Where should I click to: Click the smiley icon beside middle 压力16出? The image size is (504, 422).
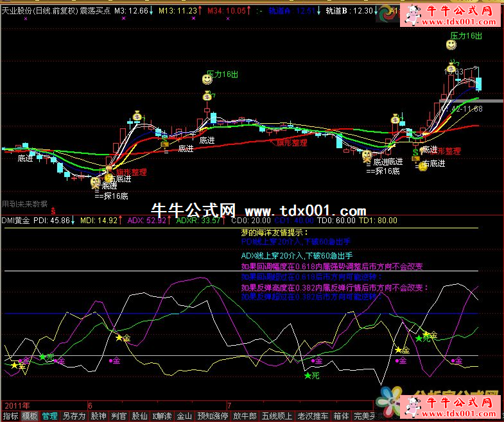coord(207,80)
